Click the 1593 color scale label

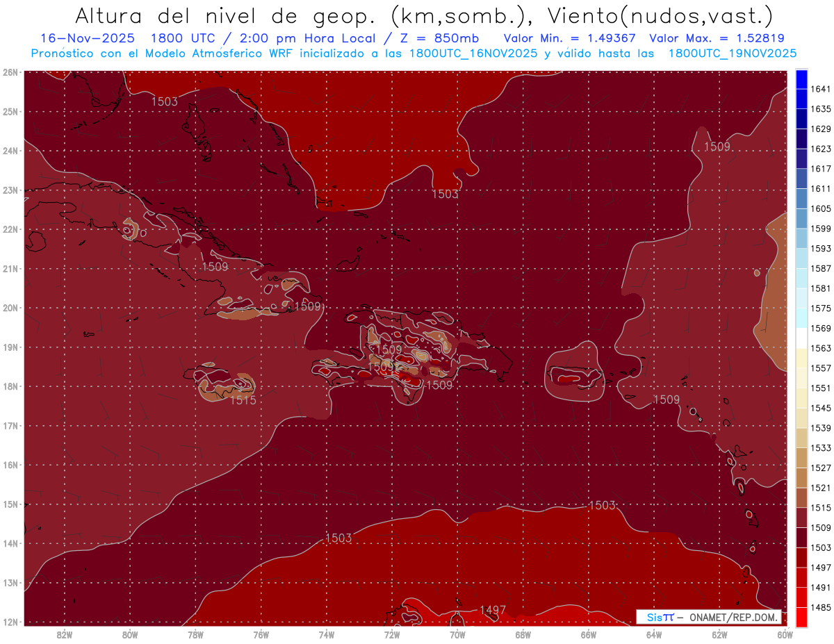pos(821,249)
